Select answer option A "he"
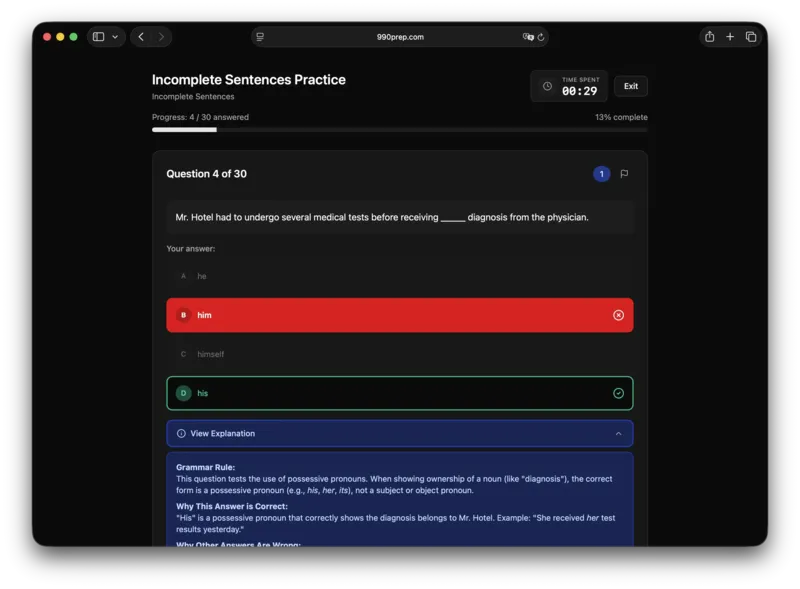The width and height of the screenshot is (800, 589). point(399,276)
